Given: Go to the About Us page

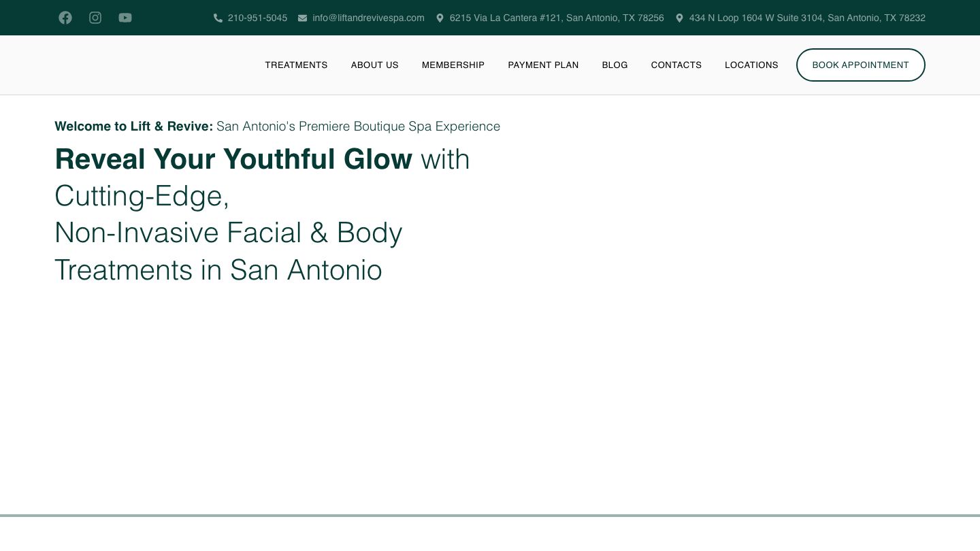Looking at the screenshot, I should [x=374, y=65].
